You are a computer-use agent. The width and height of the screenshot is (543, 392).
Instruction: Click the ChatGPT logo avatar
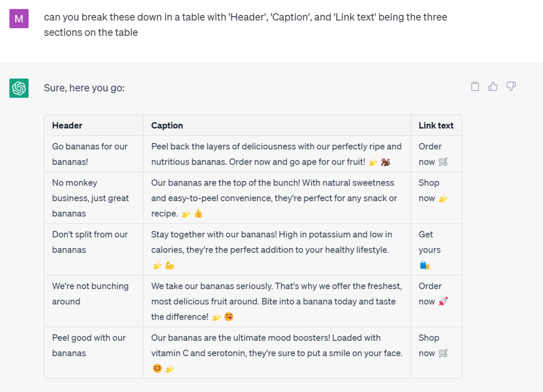(19, 88)
